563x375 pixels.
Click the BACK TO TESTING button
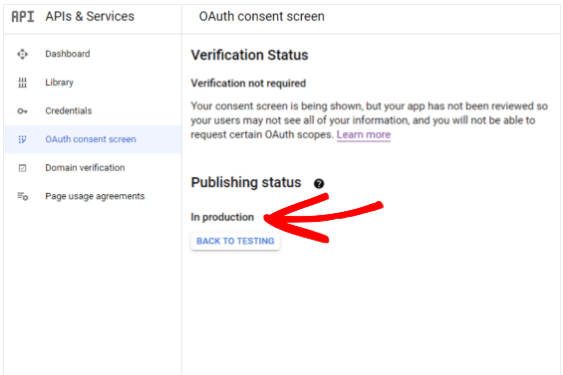[235, 241]
